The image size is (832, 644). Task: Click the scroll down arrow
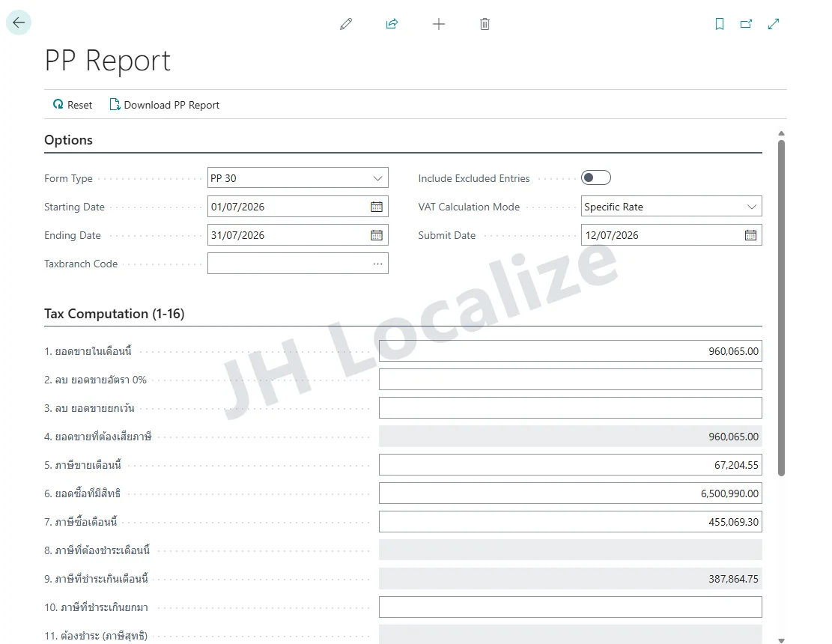tap(781, 641)
